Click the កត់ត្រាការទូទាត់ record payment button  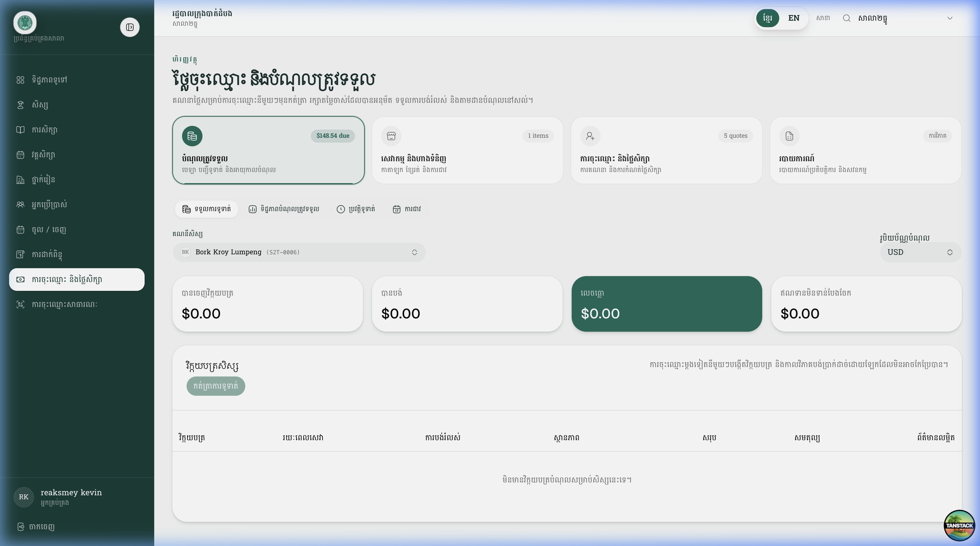tap(216, 386)
